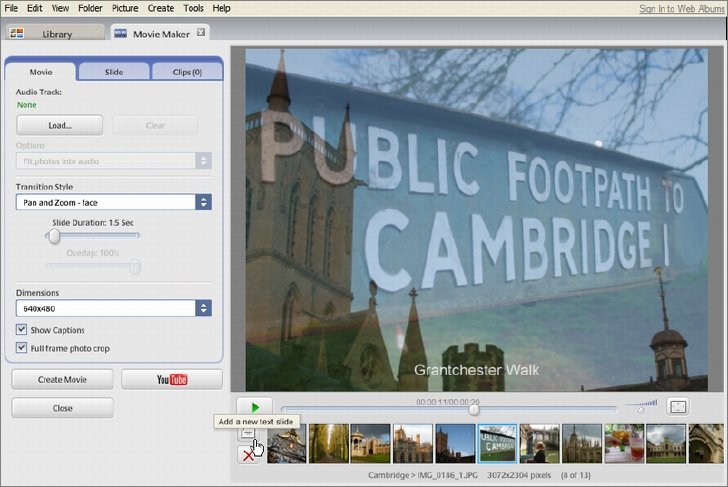Screen dimensions: 728x487
Task: Adjust the volume control icon
Action: (642, 406)
